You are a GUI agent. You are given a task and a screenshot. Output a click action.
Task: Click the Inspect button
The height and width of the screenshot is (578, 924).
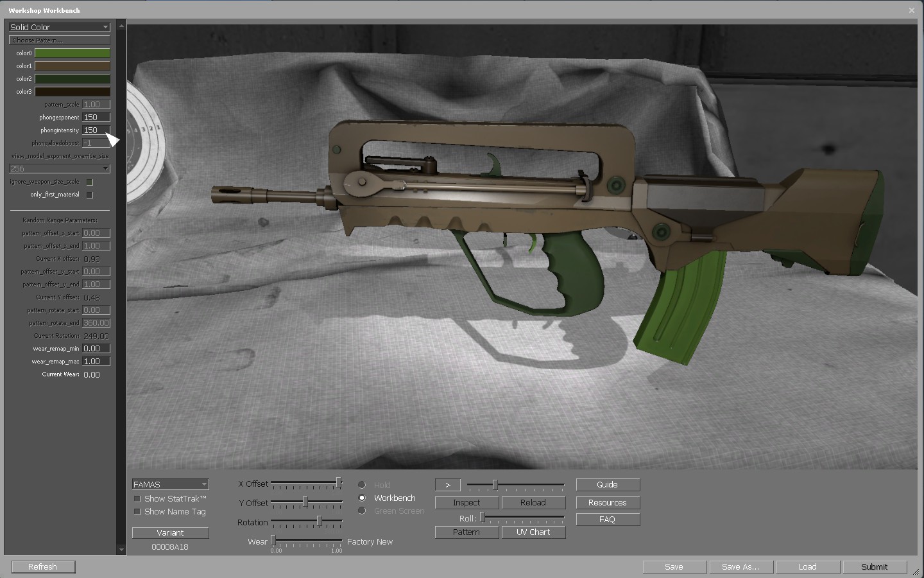click(466, 503)
